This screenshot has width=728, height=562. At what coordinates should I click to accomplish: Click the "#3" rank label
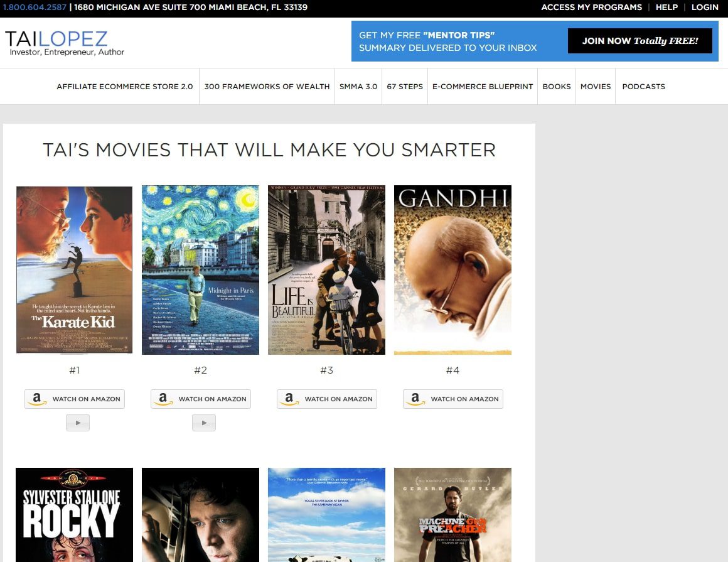click(327, 370)
